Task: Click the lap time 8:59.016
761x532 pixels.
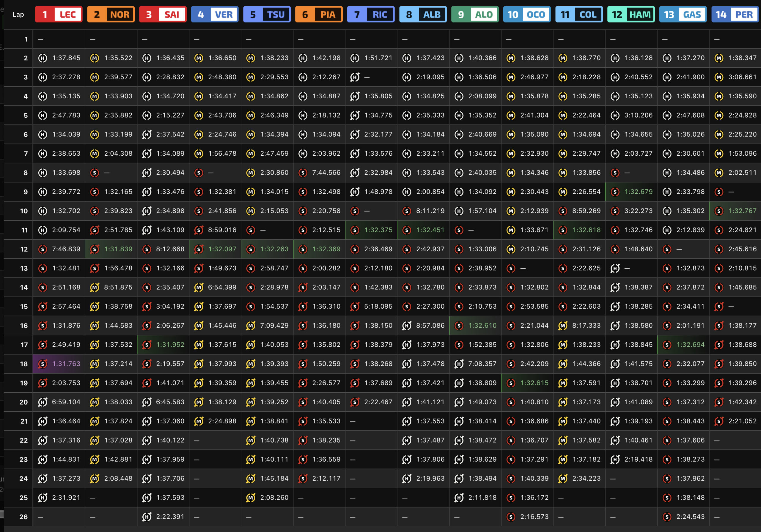Action: (222, 230)
